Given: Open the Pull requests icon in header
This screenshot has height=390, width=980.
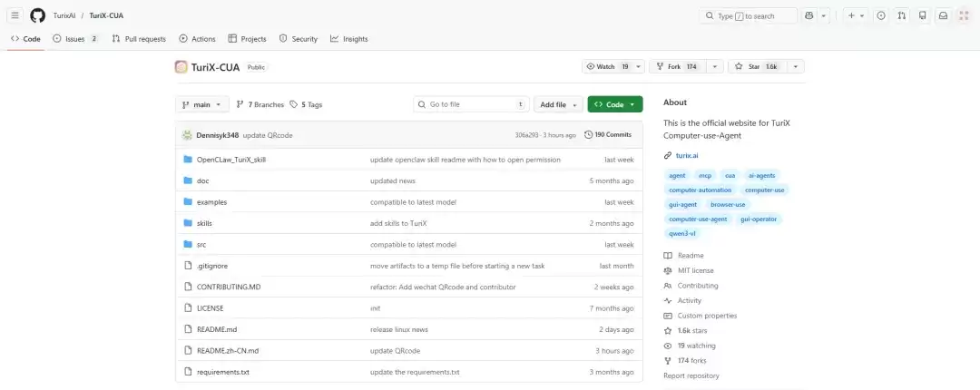Looking at the screenshot, I should tap(901, 15).
